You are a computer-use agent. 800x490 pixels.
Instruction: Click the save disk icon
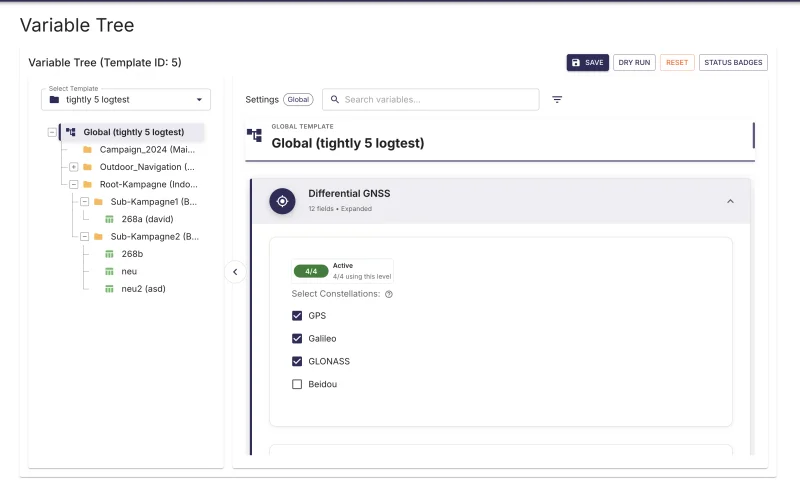pyautogui.click(x=576, y=62)
